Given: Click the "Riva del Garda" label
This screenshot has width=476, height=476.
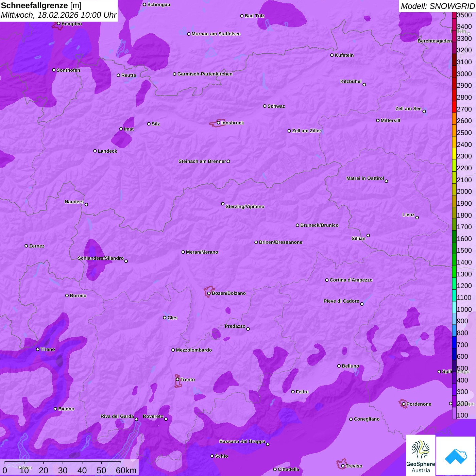Looking at the screenshot, I should [117, 416].
